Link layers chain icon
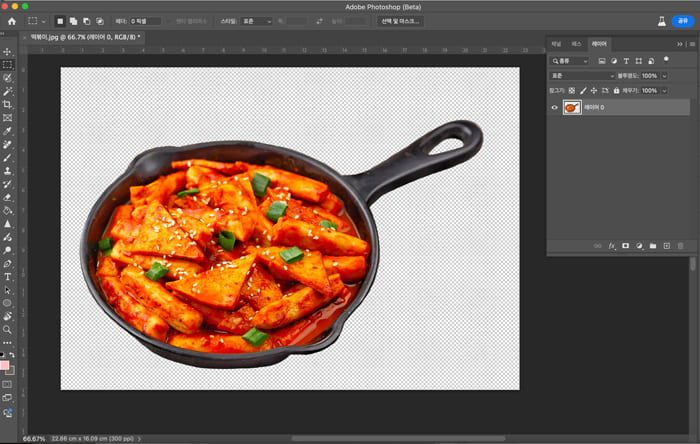Viewport: 700px width, 444px height. tap(597, 246)
